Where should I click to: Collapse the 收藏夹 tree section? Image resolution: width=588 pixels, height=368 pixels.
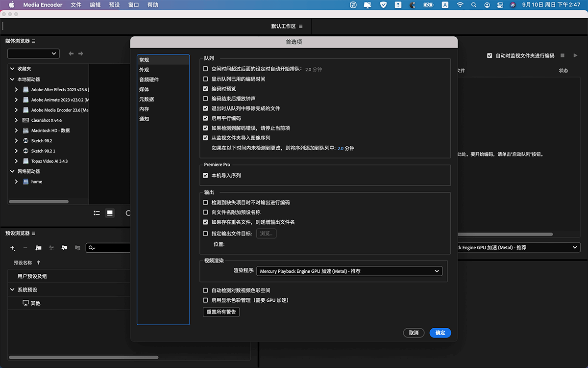(12, 69)
